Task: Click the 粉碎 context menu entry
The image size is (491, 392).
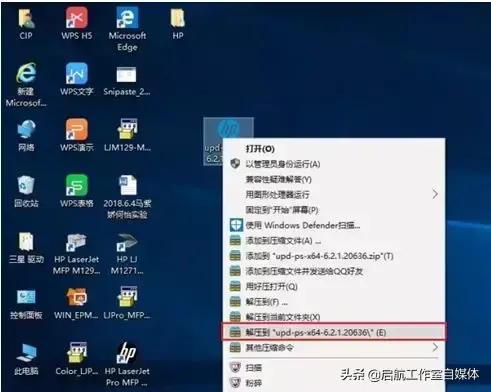Action: [x=334, y=383]
